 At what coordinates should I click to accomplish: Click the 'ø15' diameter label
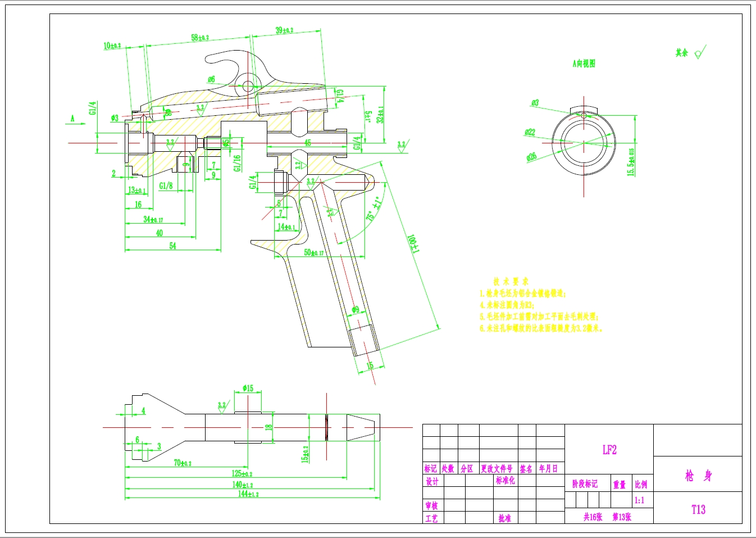[x=248, y=388]
